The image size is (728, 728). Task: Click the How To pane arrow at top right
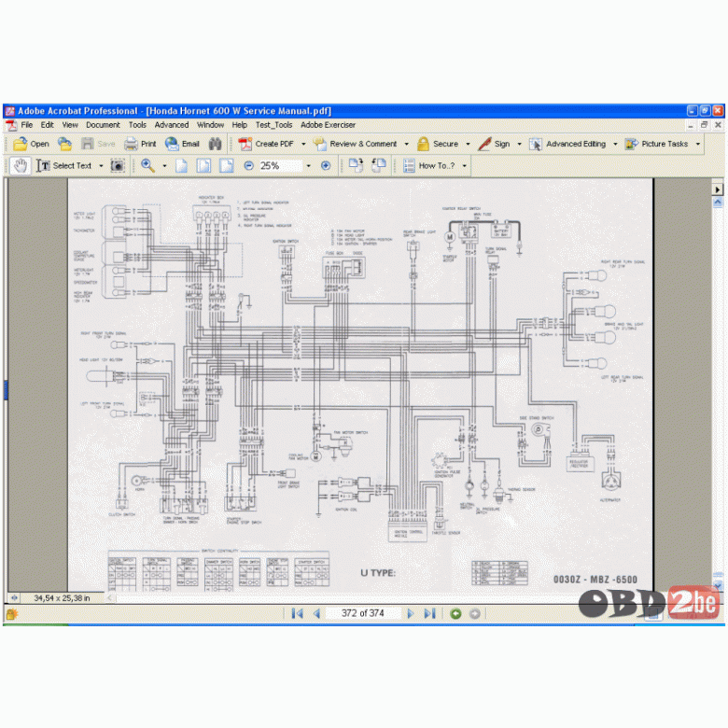[x=718, y=189]
